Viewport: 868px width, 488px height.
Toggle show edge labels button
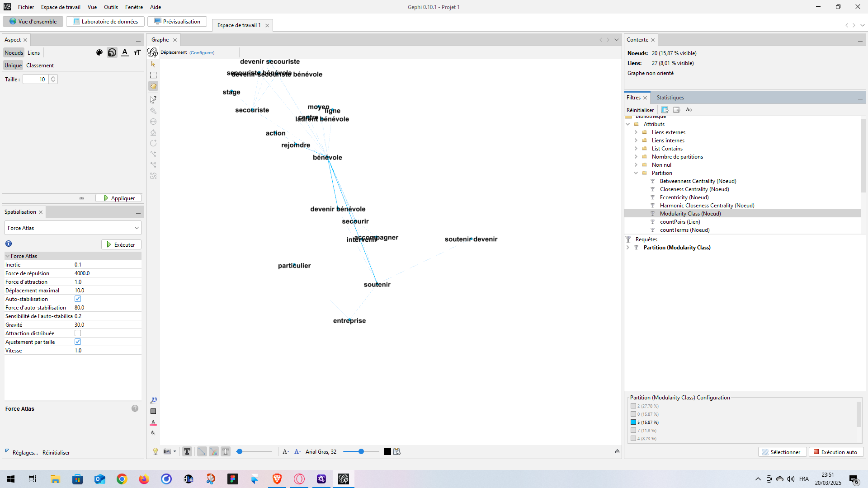coord(226,451)
